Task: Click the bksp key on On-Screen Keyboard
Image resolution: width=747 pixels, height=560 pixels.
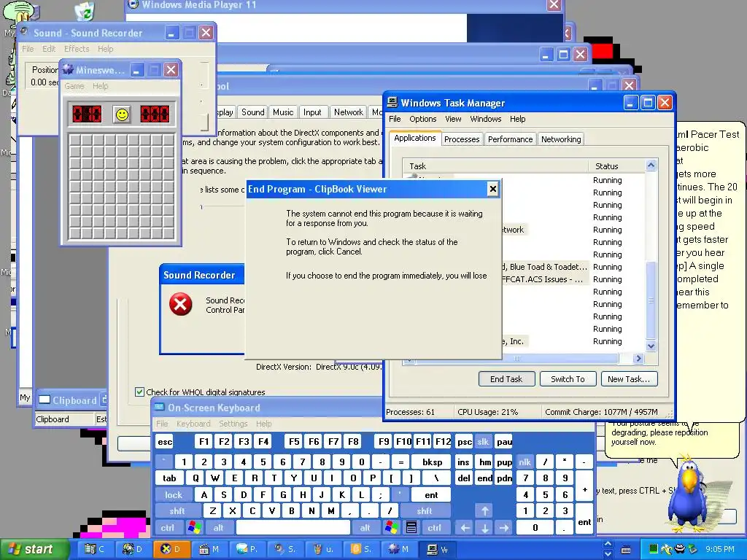Action: tap(432, 462)
